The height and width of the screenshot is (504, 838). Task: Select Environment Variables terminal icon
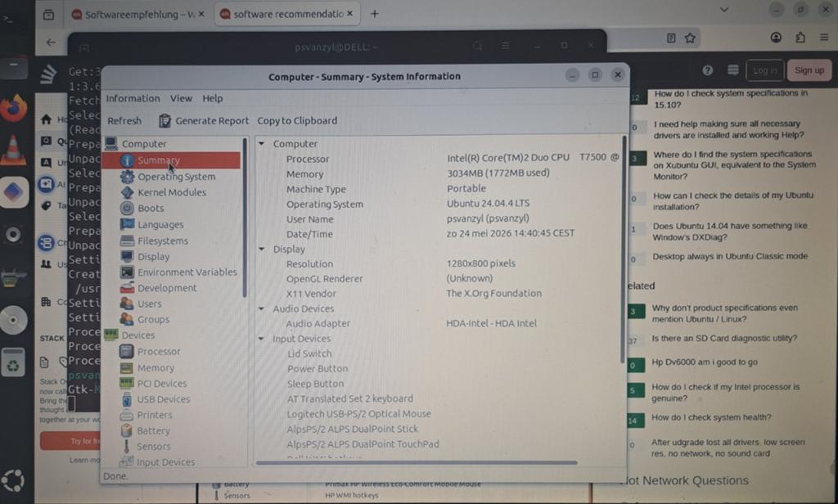127,272
